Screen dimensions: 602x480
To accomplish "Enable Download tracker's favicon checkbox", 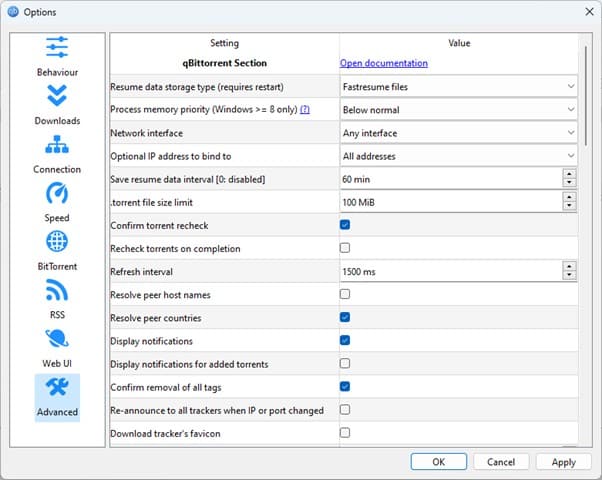I will [x=345, y=433].
